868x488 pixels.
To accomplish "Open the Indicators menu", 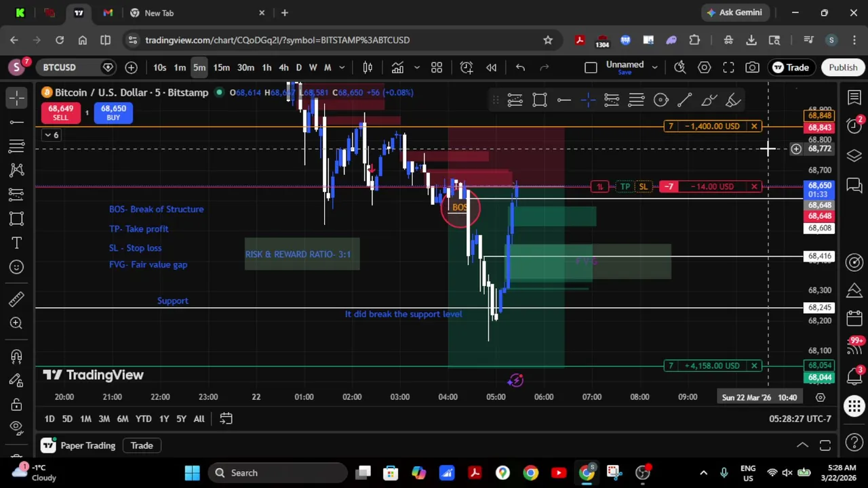I will click(x=397, y=67).
